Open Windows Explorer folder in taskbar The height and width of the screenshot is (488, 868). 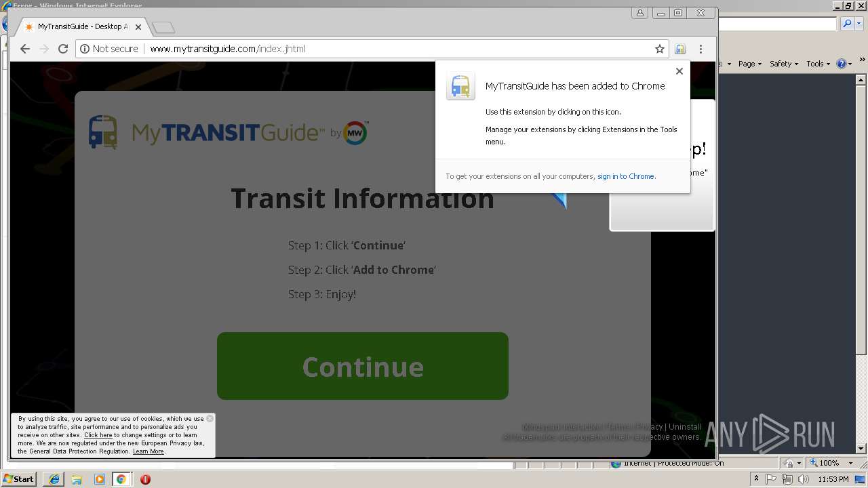click(x=77, y=479)
